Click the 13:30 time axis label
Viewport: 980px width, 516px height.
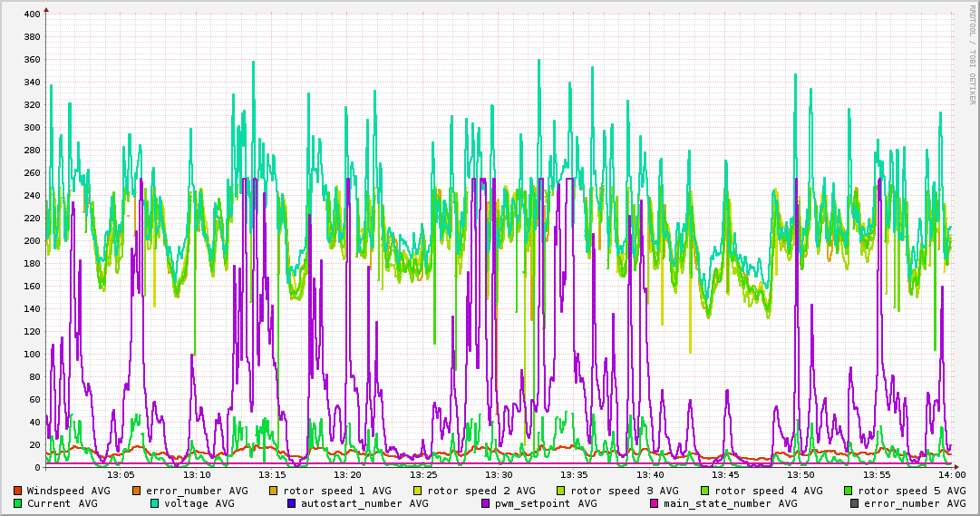tap(499, 475)
